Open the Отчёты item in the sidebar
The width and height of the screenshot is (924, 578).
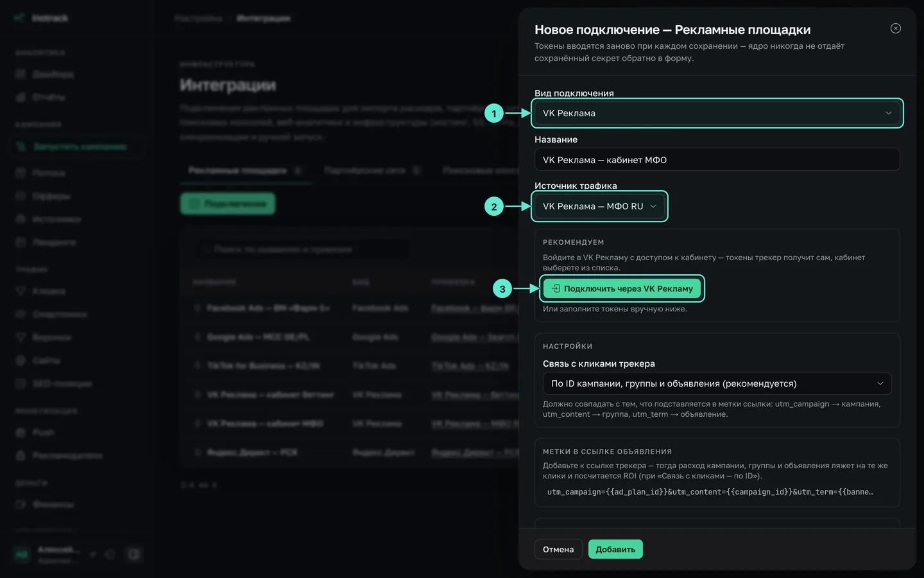point(49,97)
